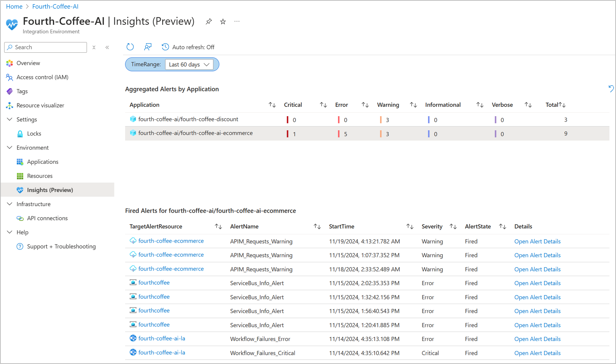Open Alert Details for Workflow_Failures_Critical
This screenshot has height=364, width=616.
pos(537,353)
